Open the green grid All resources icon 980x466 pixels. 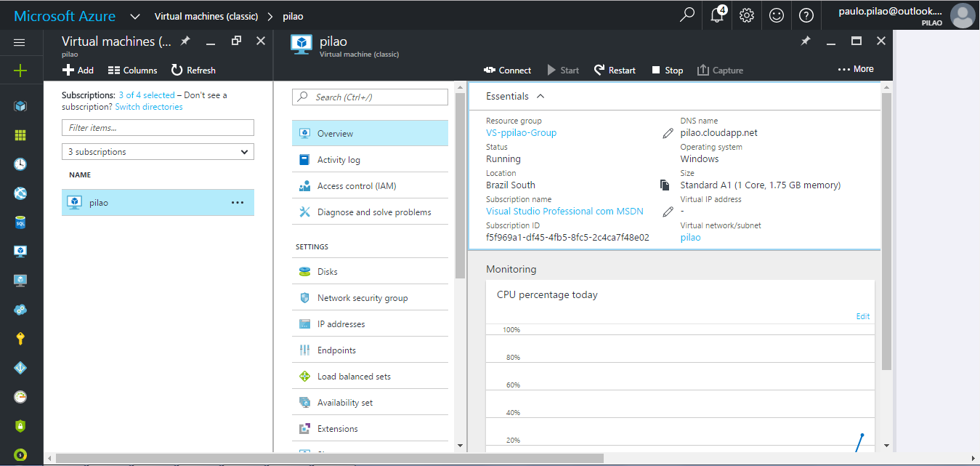click(20, 135)
